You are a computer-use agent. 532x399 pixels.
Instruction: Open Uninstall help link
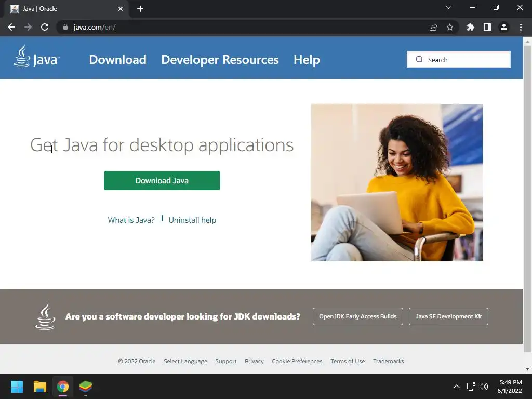(192, 220)
